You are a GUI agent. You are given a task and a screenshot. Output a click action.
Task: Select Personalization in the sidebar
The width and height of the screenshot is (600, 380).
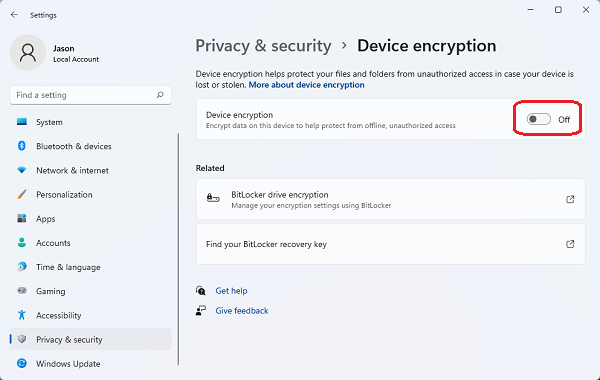tap(90, 194)
